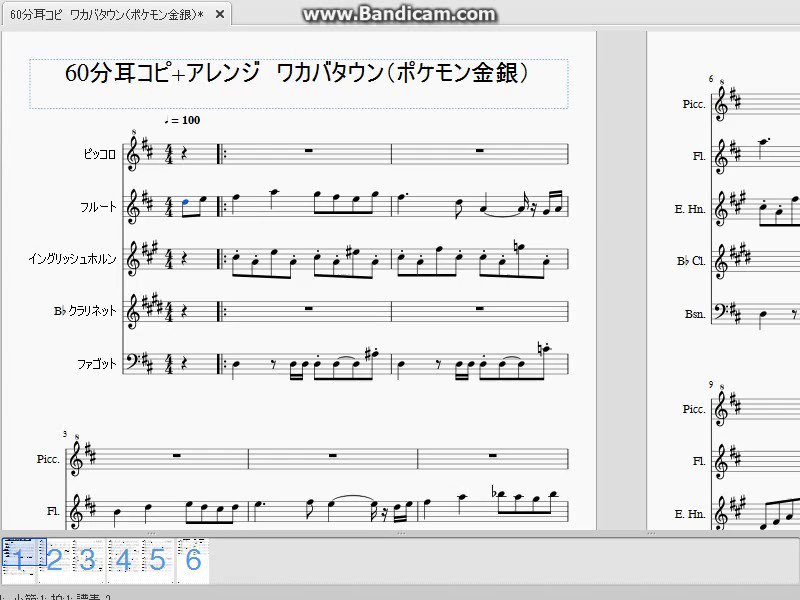Select Bsn. label on second page
The height and width of the screenshot is (600, 800).
(695, 314)
